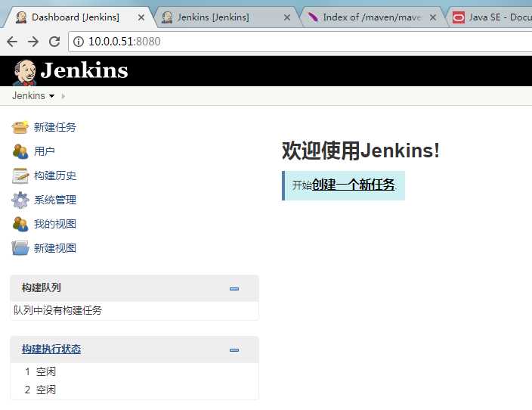Screen dimensions: 532x410
Task: Collapse the 构建队列 panel
Action: [234, 289]
